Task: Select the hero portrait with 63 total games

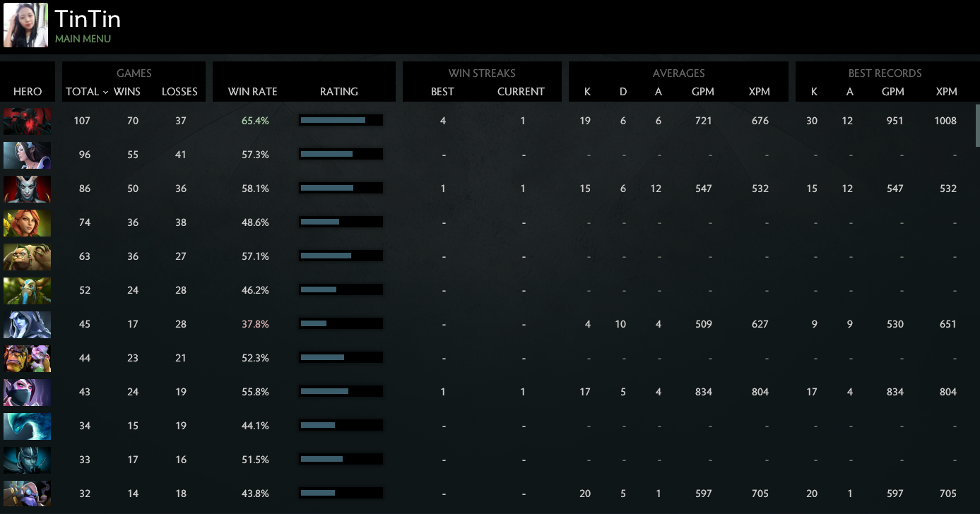Action: click(x=28, y=256)
